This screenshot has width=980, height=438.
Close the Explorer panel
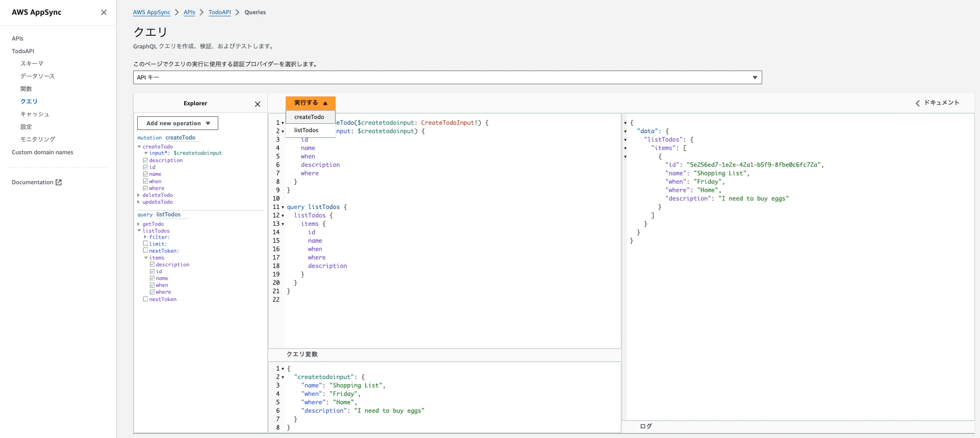coord(257,104)
